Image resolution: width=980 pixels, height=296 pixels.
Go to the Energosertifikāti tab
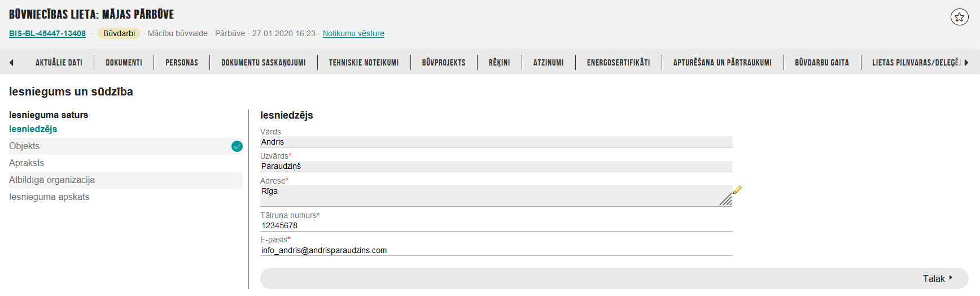(618, 63)
